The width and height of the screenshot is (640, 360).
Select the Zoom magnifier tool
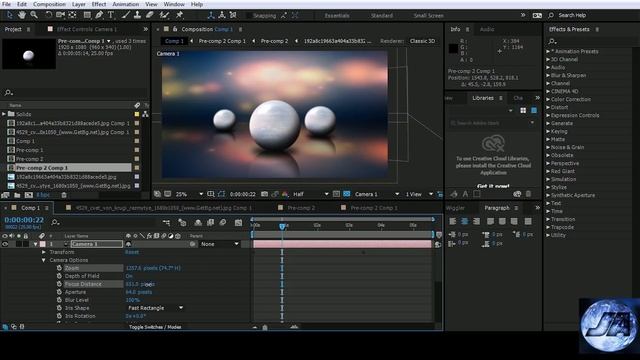(34, 15)
